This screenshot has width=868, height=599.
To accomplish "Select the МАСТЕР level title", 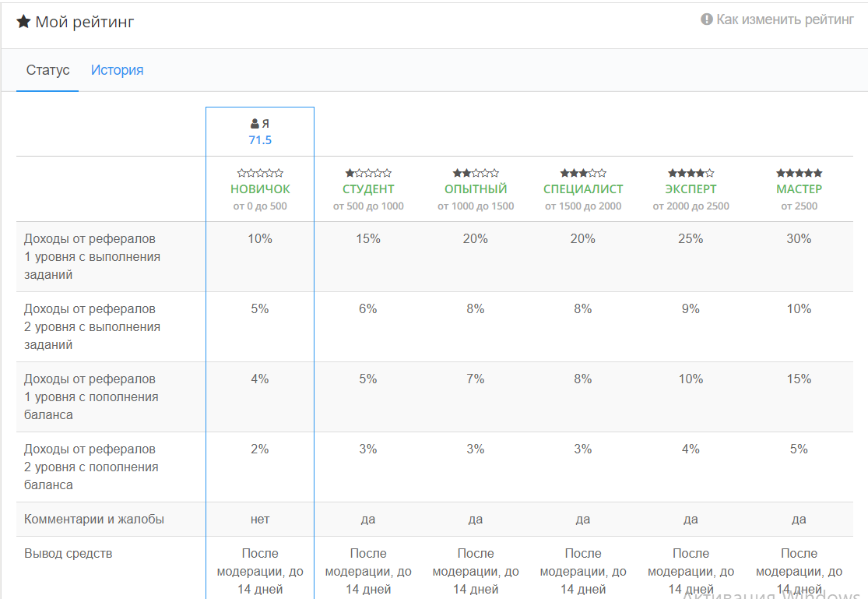I will [x=799, y=189].
